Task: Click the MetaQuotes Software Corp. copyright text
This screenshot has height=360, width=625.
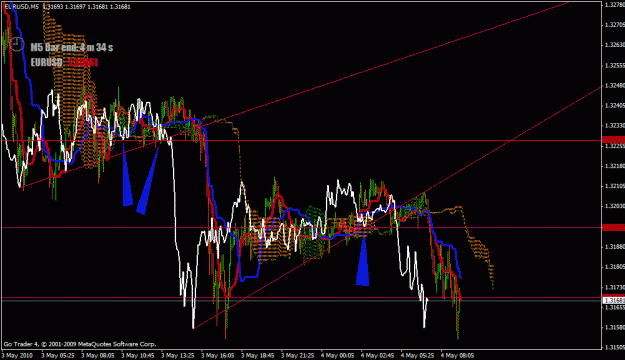Action: [x=80, y=344]
